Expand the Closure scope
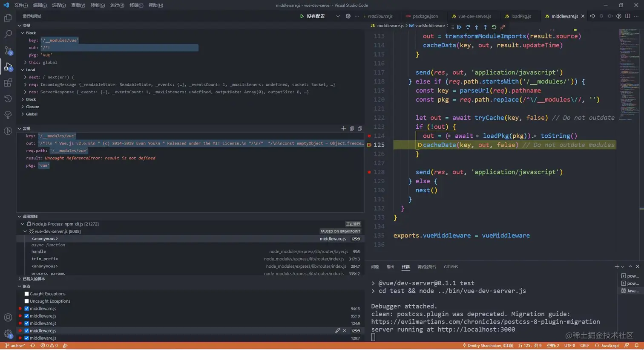The width and height of the screenshot is (644, 350). 23,107
